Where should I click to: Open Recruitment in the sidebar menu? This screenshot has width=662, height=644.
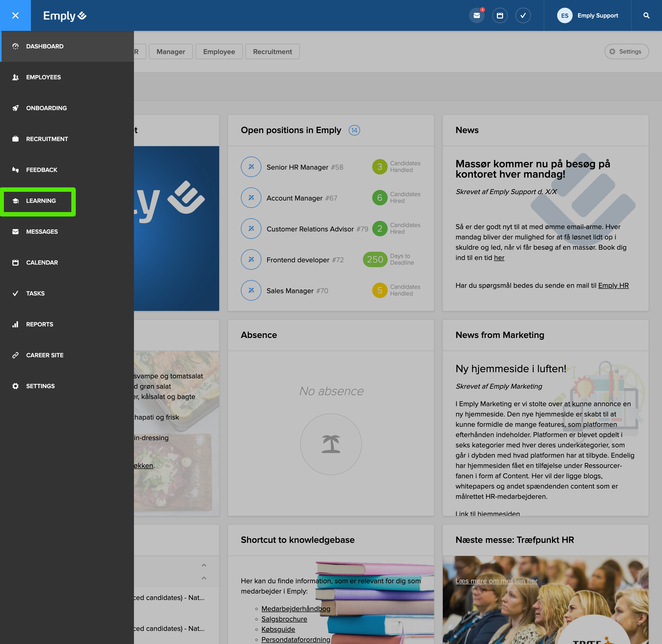point(47,139)
